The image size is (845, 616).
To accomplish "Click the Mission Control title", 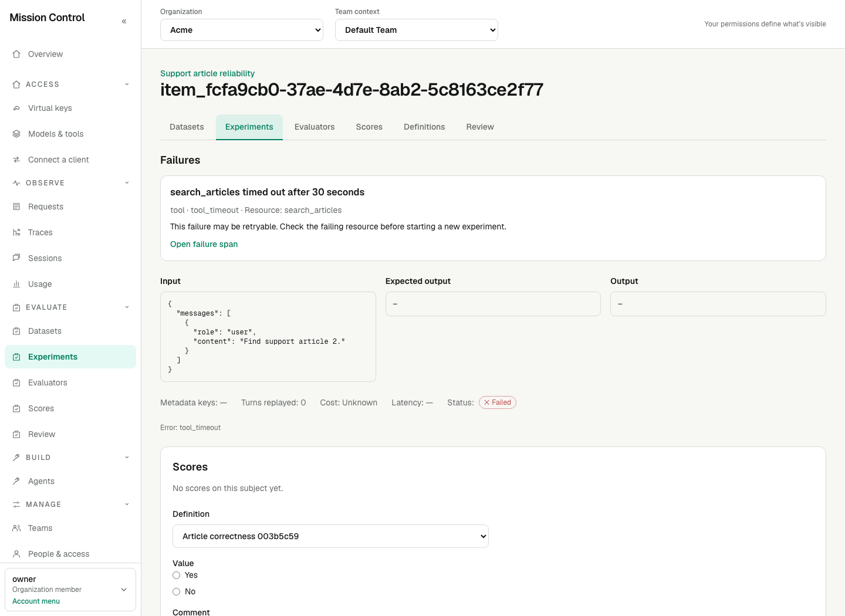I will (x=47, y=18).
